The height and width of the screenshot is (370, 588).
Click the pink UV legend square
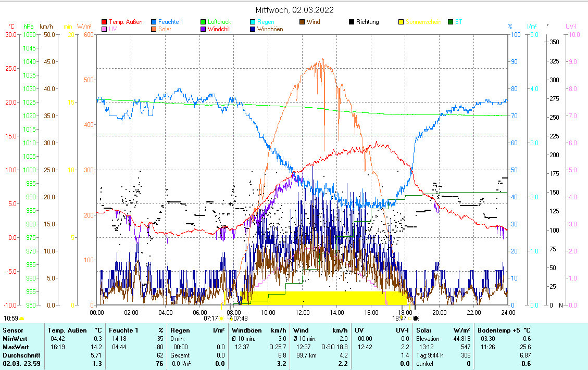[104, 29]
